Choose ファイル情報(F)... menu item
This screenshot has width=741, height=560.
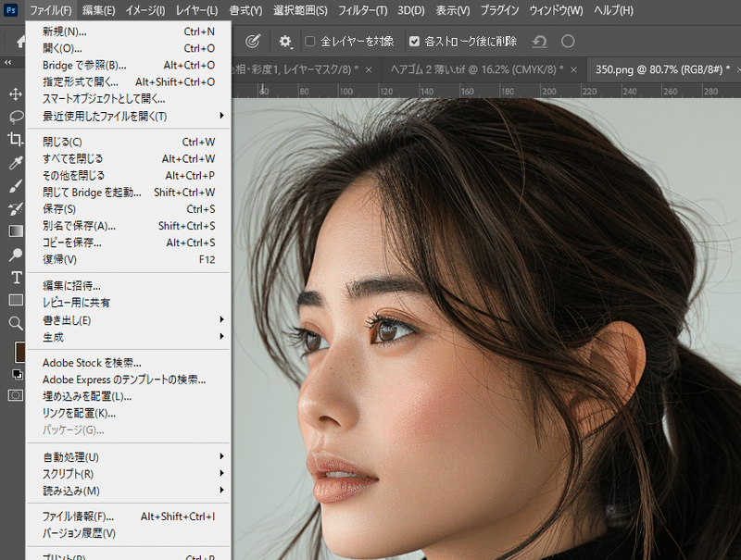coord(128,516)
